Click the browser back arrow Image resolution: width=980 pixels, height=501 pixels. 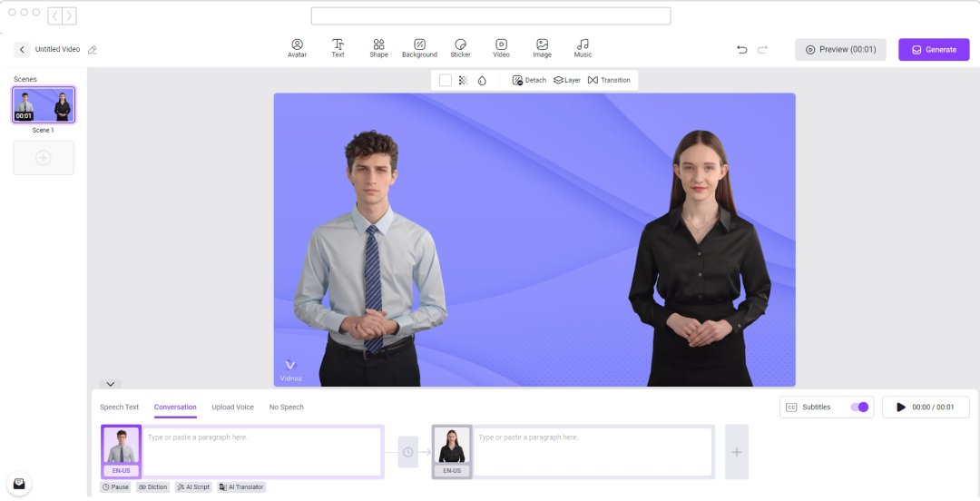coord(55,15)
